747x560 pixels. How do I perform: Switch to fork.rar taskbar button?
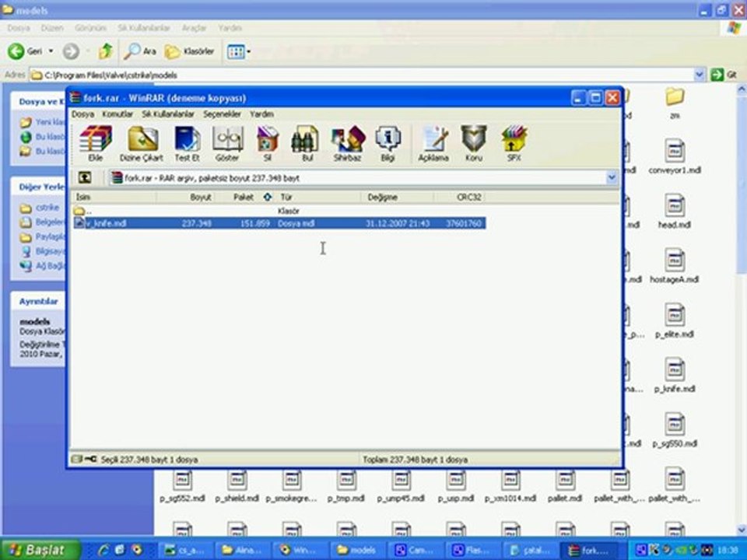coord(589,550)
